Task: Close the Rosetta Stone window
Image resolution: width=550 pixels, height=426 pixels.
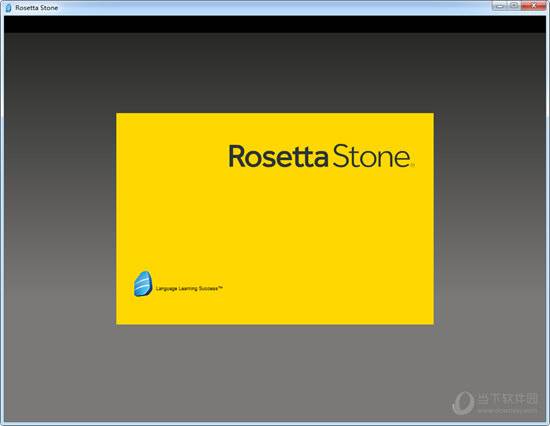Action: 534,5
